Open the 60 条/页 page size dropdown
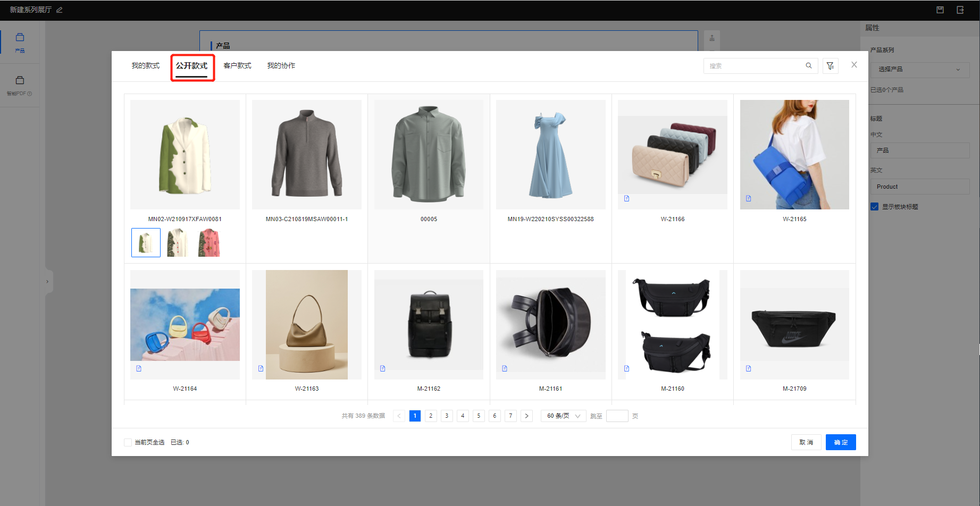This screenshot has height=506, width=980. pyautogui.click(x=563, y=416)
